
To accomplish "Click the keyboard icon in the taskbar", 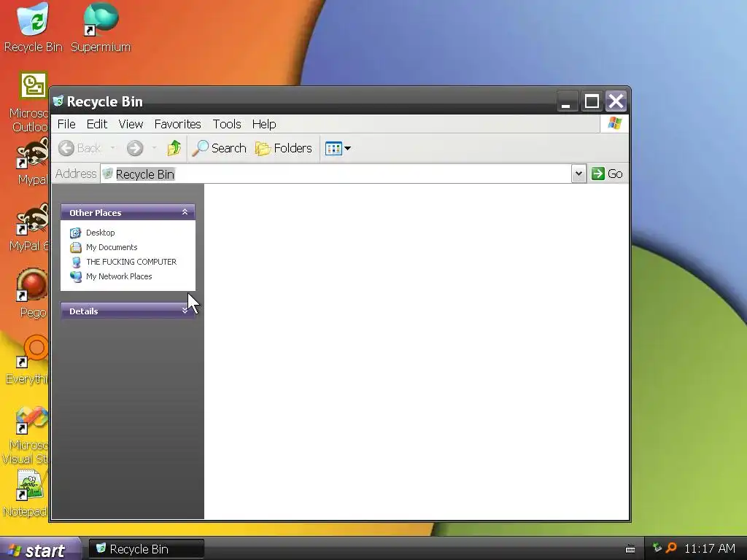I will coord(630,549).
